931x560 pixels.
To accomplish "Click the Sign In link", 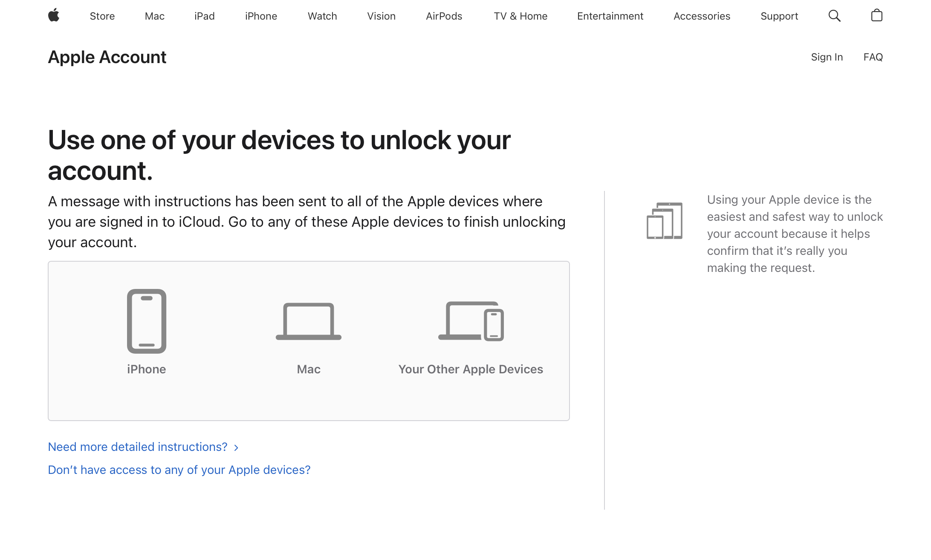I will (x=827, y=57).
